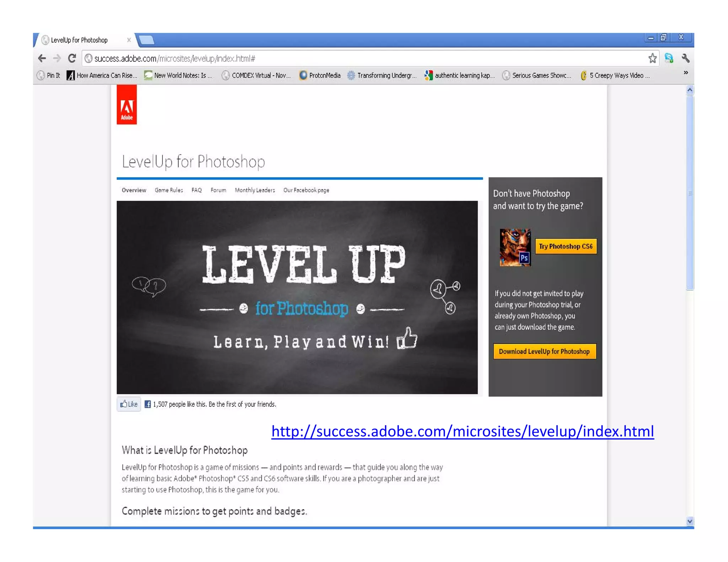The height and width of the screenshot is (562, 728).
Task: Open the Monthly Leaders tab
Action: (x=255, y=190)
